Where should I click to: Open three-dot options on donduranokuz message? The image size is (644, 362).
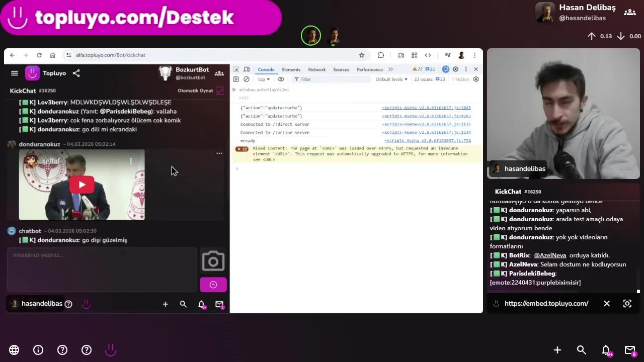coord(219,153)
